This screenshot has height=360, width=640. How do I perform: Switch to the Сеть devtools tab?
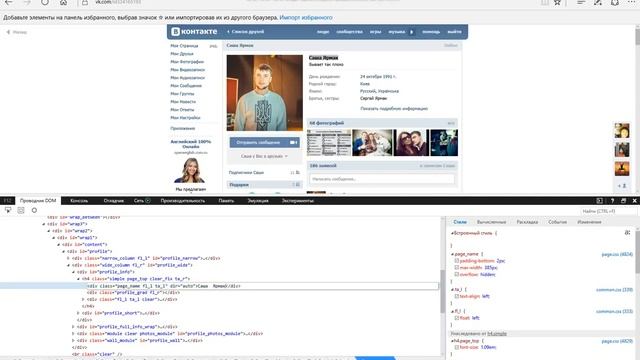pos(139,200)
